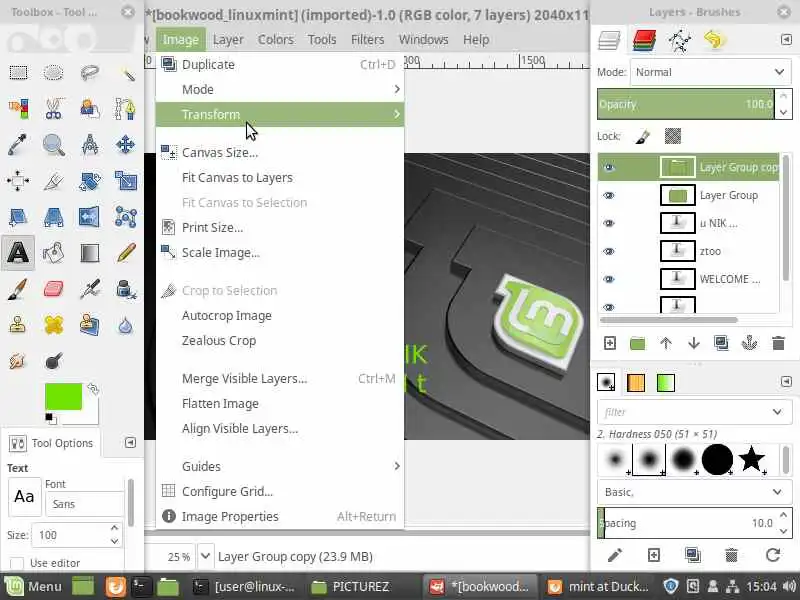Toggle visibility eye of Layer Group layer
800x600 pixels.
coord(609,195)
